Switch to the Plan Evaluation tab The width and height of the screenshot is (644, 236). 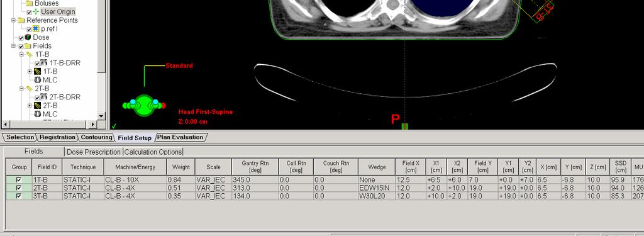point(180,137)
